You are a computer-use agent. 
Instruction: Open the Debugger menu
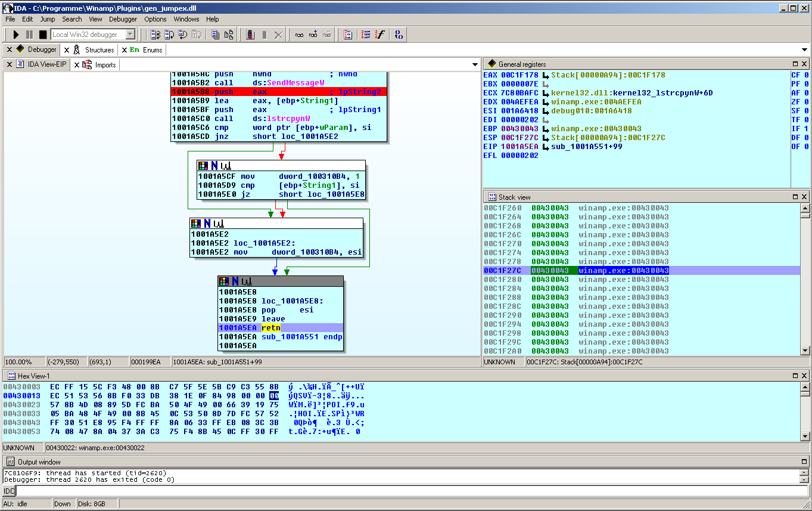(x=123, y=19)
